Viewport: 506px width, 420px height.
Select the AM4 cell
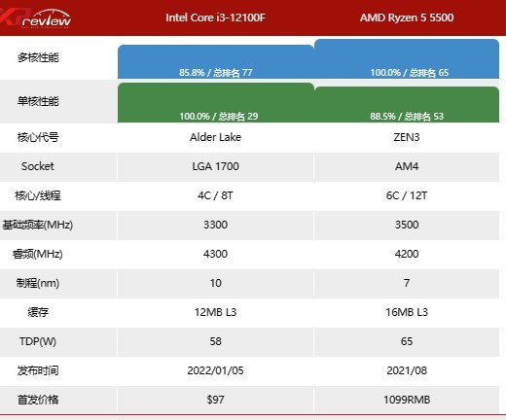407,166
